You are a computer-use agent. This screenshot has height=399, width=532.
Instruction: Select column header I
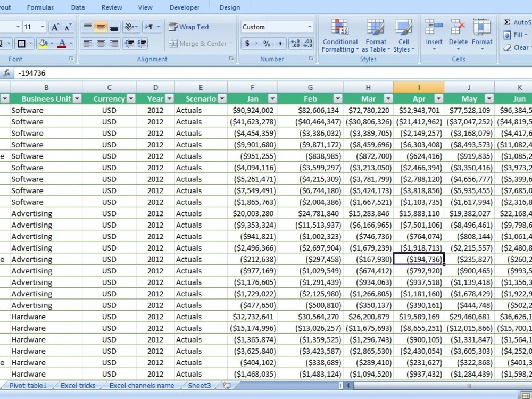click(419, 88)
